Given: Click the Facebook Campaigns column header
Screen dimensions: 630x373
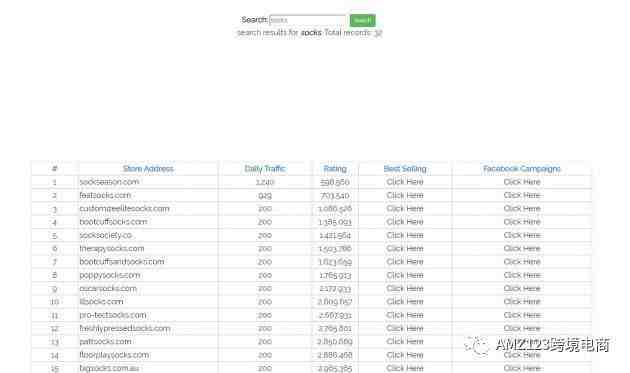Looking at the screenshot, I should [x=522, y=169].
